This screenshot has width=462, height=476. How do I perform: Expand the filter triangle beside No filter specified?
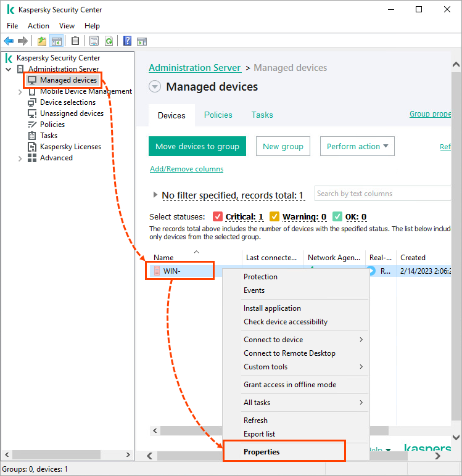[x=155, y=195]
